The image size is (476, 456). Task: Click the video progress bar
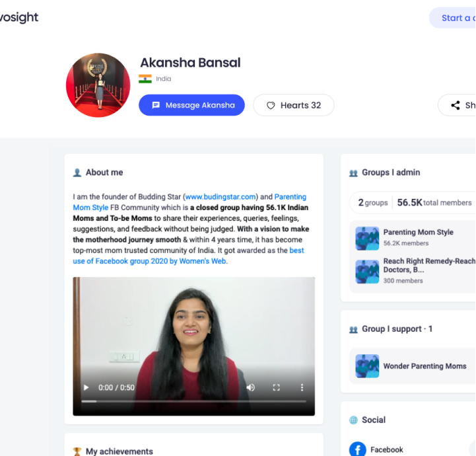click(x=193, y=401)
